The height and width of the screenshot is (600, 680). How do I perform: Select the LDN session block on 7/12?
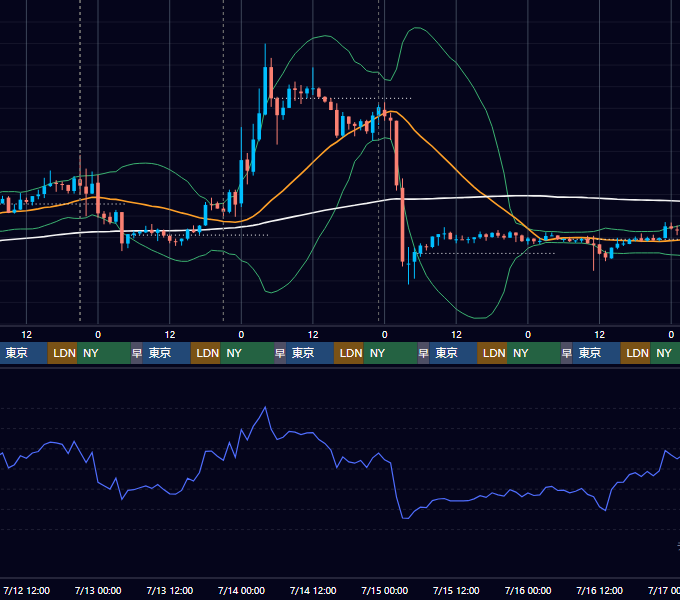pos(62,353)
